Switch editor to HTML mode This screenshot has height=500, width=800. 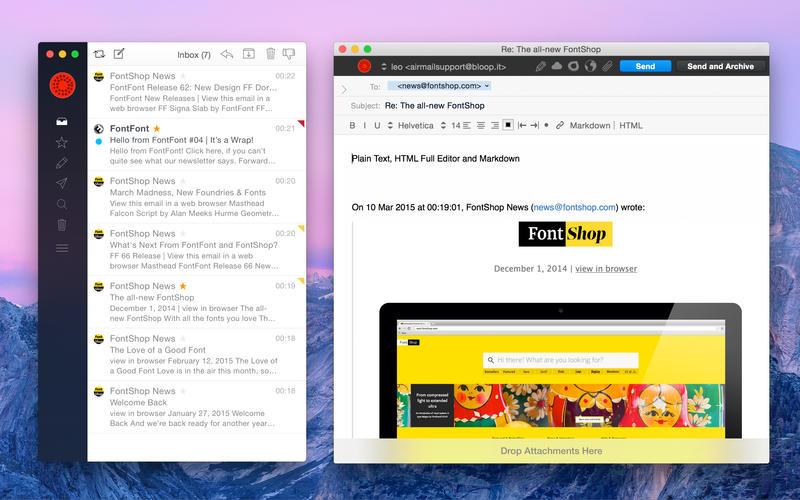631,126
